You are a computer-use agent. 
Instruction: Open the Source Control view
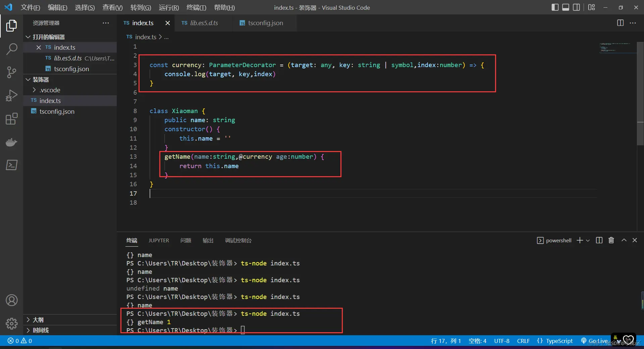[11, 72]
